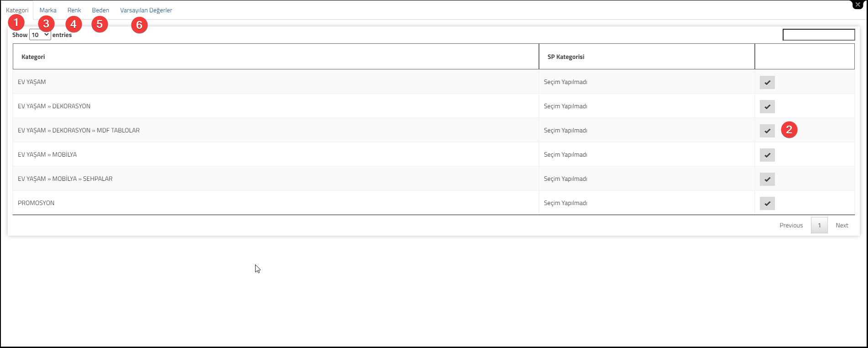Screen dimensions: 868x348
Task: Select EV YAŞAM » DEKORASYON » MDF TABLOLAR text
Action: (78, 130)
